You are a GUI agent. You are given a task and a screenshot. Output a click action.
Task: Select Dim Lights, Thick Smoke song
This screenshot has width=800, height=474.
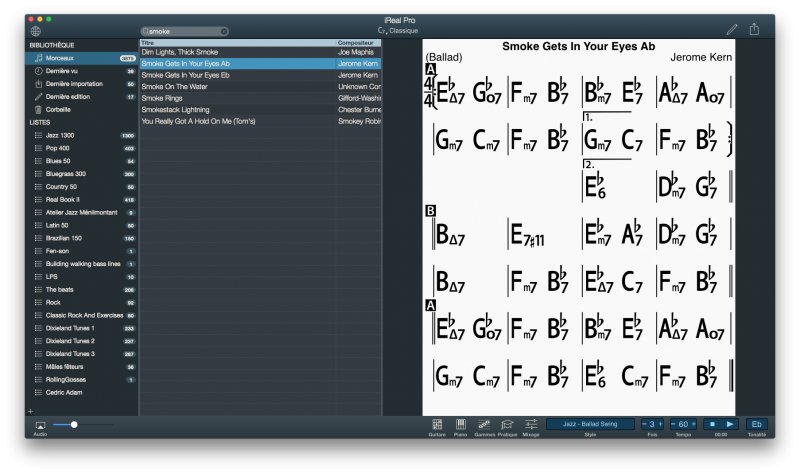261,52
